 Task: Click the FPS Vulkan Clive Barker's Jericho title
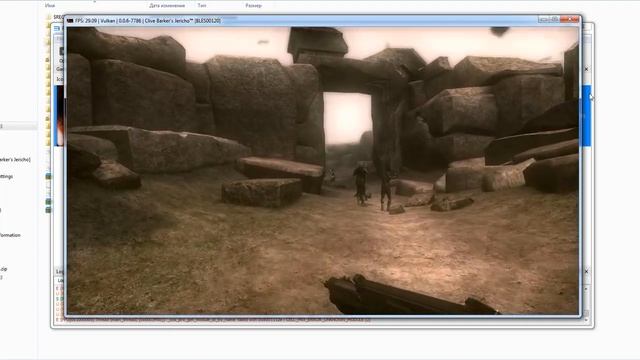(x=148, y=20)
